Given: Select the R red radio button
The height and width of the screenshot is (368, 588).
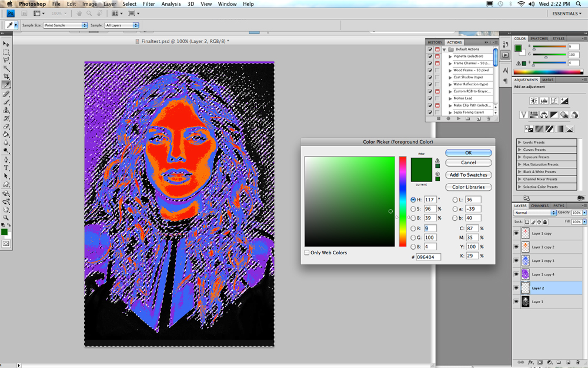Looking at the screenshot, I should [413, 228].
